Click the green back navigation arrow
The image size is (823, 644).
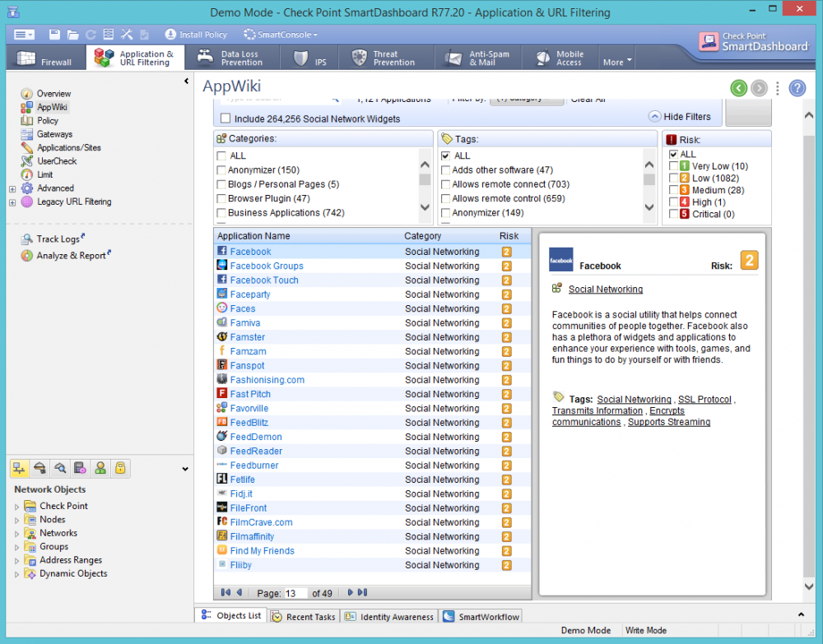coord(738,88)
